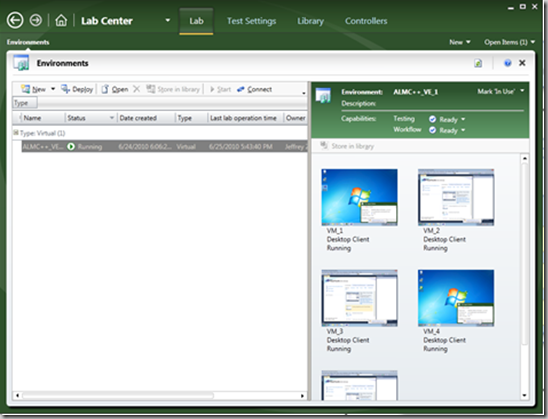The width and height of the screenshot is (548, 419).
Task: Click the Testing ready checkmark icon
Action: tap(432, 120)
